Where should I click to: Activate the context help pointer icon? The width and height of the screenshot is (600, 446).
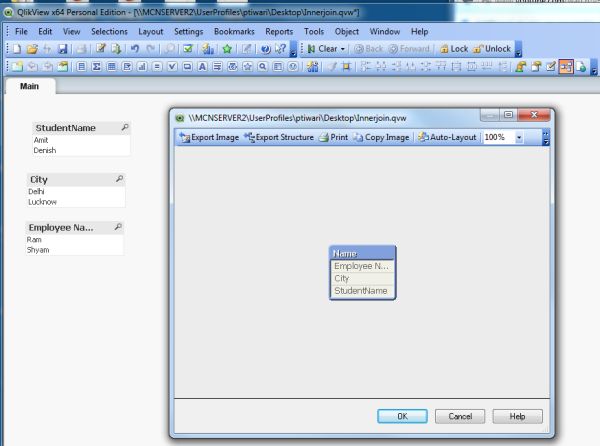click(280, 49)
